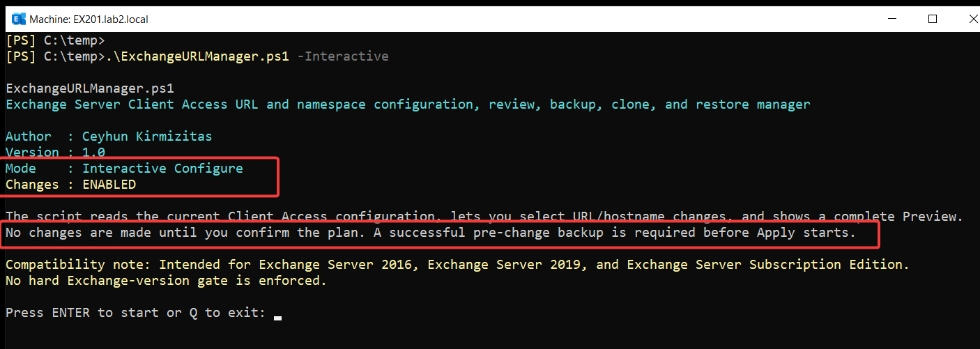The image size is (980, 349).
Task: Maximize the Exchange shell window
Action: 933,19
